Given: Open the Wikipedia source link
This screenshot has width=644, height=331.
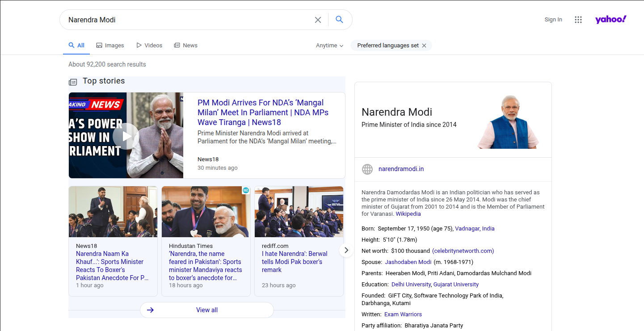Looking at the screenshot, I should 408,214.
